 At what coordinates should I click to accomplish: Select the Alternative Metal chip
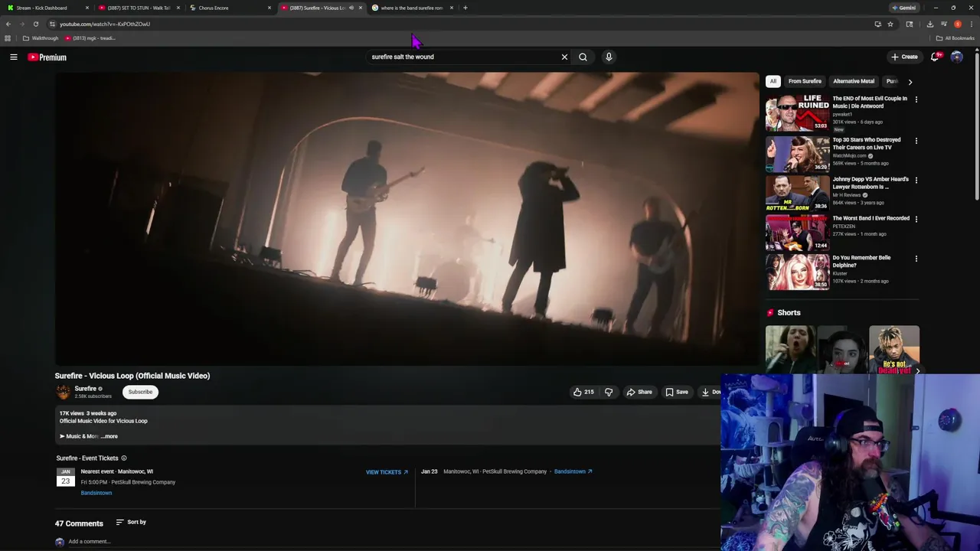click(854, 81)
